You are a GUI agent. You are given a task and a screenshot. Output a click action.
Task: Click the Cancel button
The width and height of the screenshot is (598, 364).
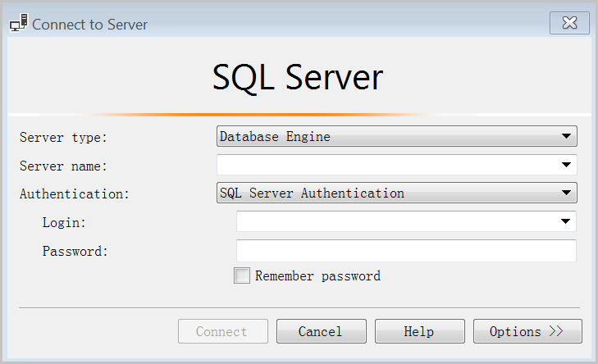click(x=321, y=331)
